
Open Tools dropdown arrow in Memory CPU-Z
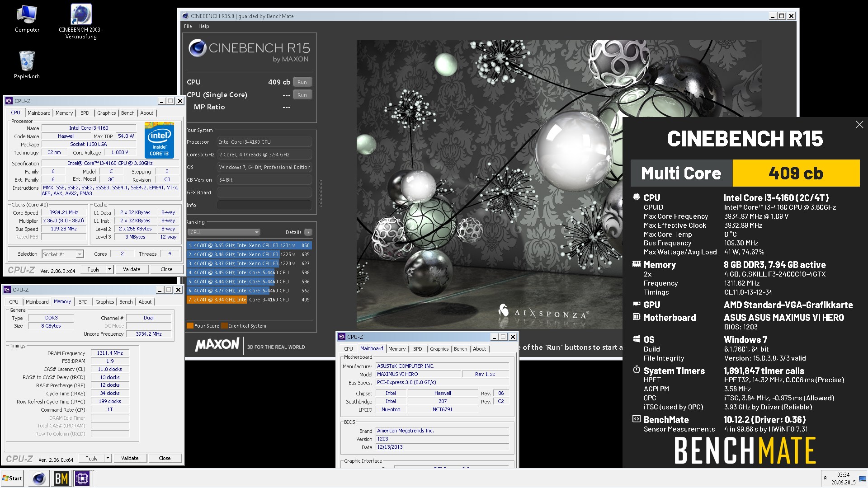click(107, 458)
